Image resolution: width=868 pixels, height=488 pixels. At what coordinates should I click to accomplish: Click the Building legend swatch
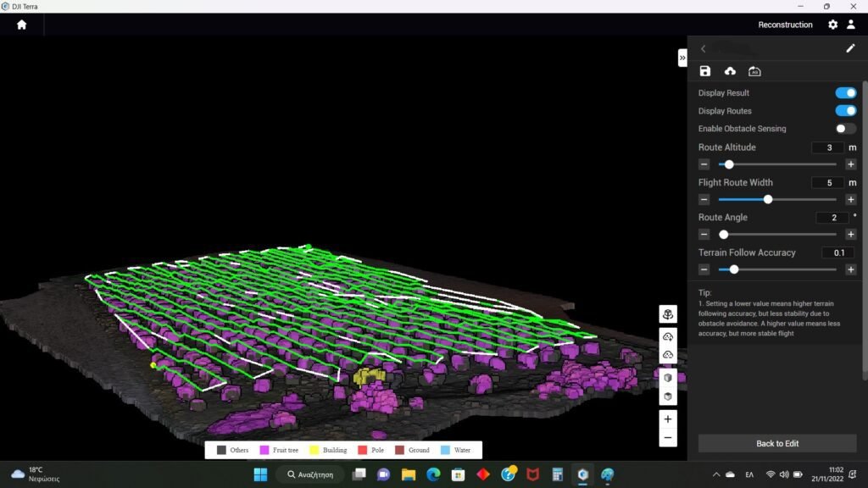[314, 451]
